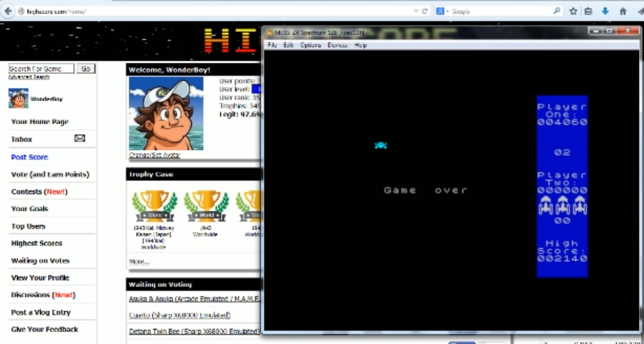Open the Detana Twin Bee voting entry
This screenshot has height=344, width=644.
(194, 331)
